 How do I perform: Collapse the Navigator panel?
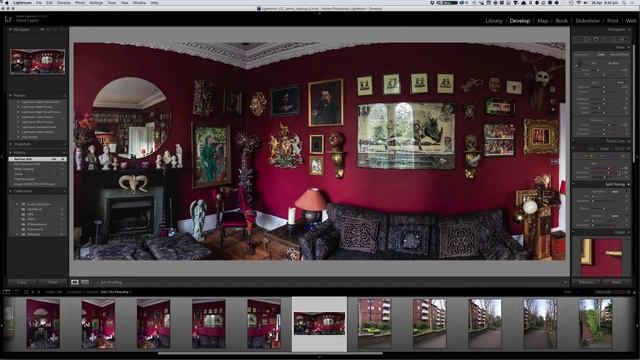(x=11, y=30)
